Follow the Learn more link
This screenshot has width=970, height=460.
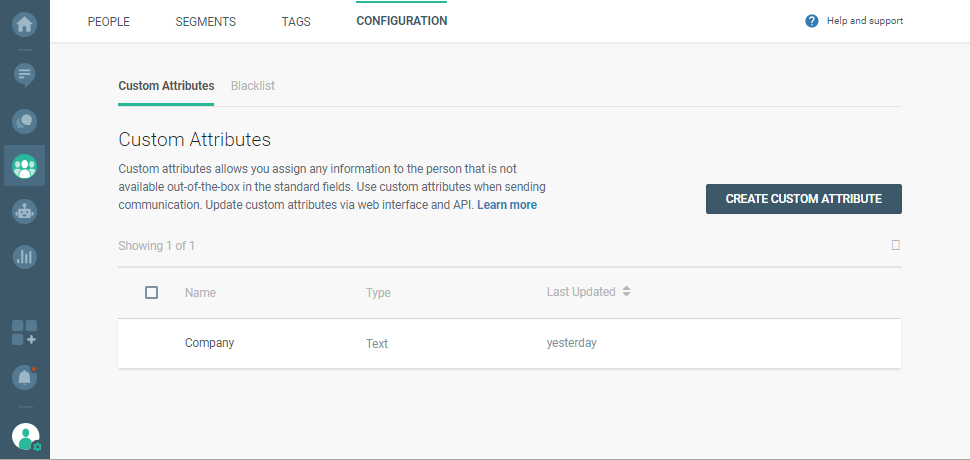click(x=507, y=205)
